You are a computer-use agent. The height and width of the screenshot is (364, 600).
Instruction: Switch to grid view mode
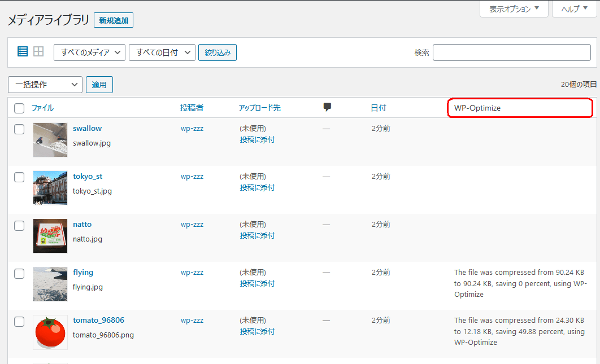[38, 51]
